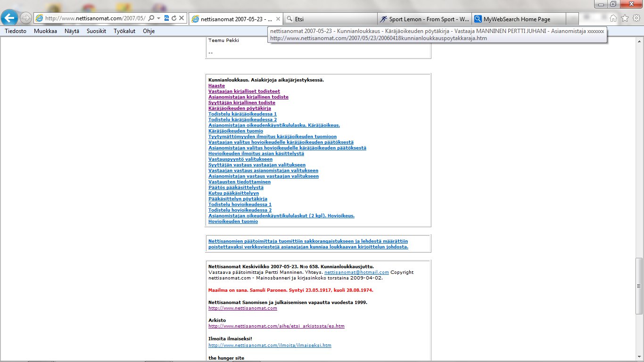Open Favorites with the star icon
644x362 pixels.
(625, 18)
